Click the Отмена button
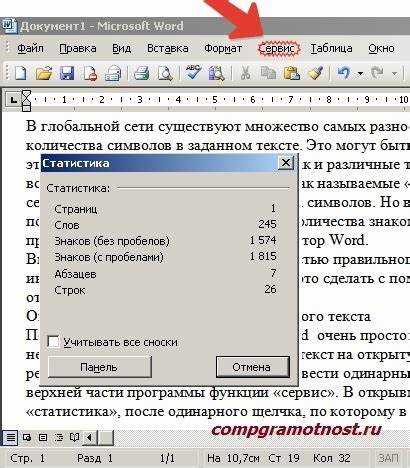Image resolution: width=410 pixels, height=468 pixels. coord(252,367)
